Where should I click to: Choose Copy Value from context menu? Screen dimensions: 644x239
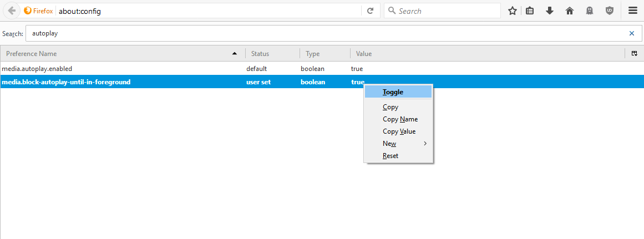click(398, 131)
